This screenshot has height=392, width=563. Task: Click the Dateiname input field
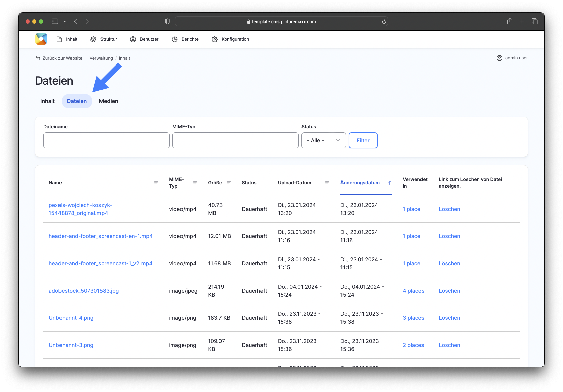(x=107, y=140)
